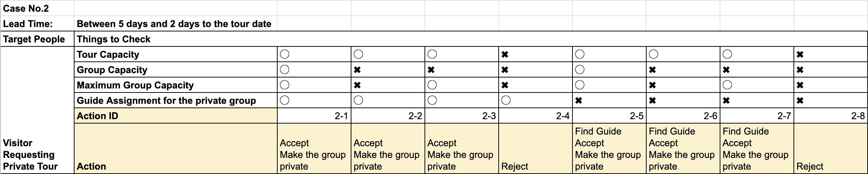Click the Tour Capacity circle for action 2-1

[x=285, y=54]
